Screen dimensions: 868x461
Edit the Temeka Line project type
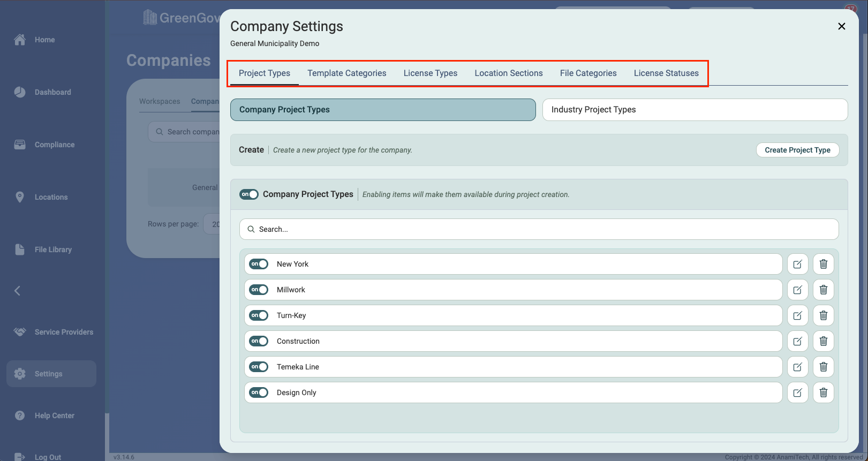coord(797,367)
